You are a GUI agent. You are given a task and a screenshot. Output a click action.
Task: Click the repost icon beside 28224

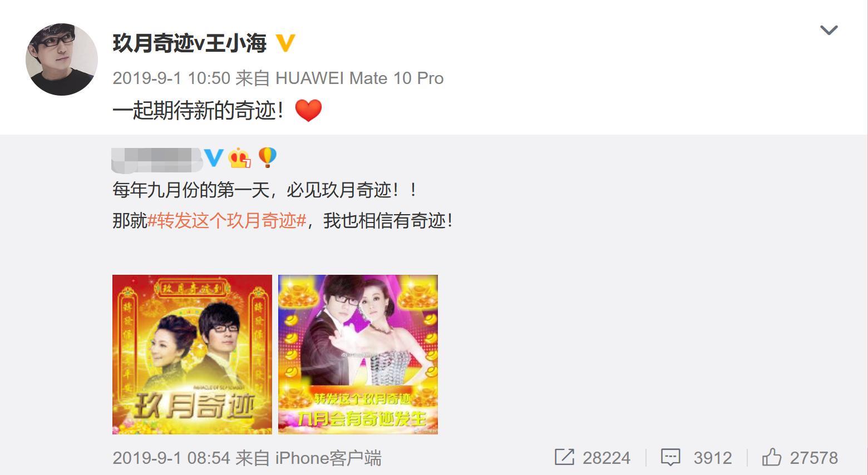tap(564, 458)
